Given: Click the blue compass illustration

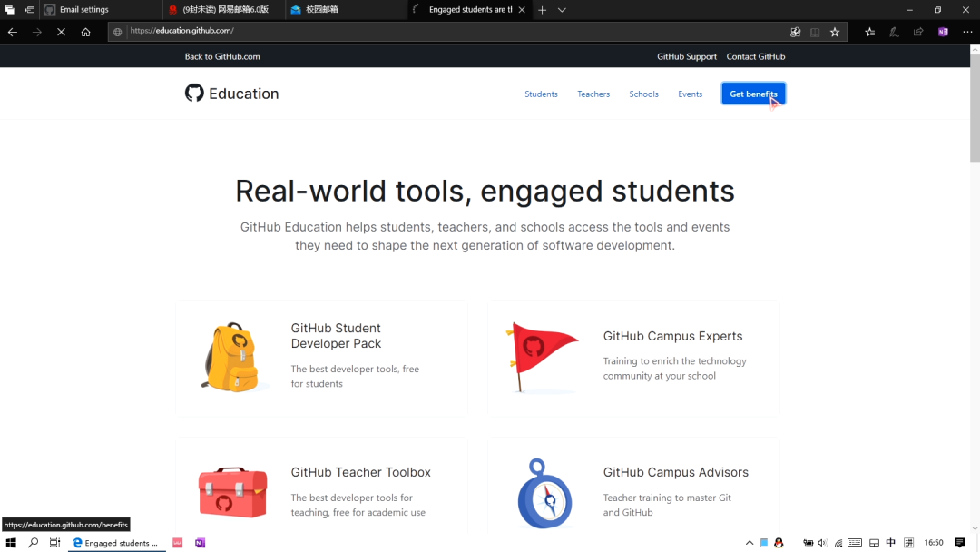Looking at the screenshot, I should [544, 493].
